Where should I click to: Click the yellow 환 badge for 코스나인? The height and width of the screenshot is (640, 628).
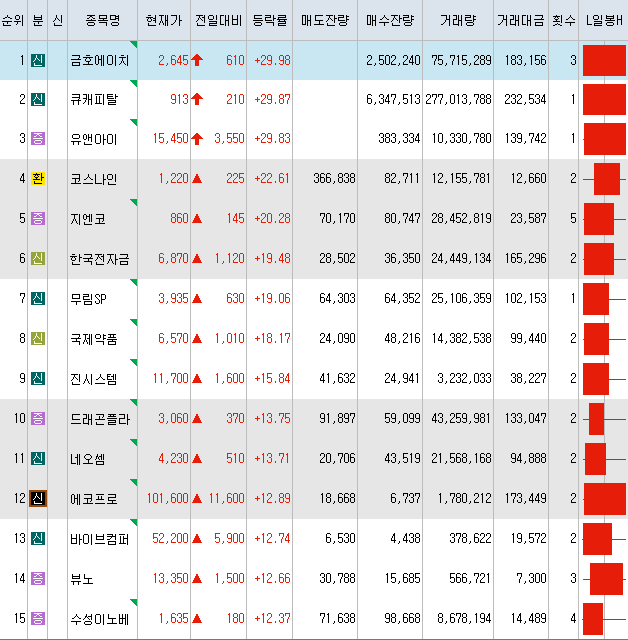(38, 178)
